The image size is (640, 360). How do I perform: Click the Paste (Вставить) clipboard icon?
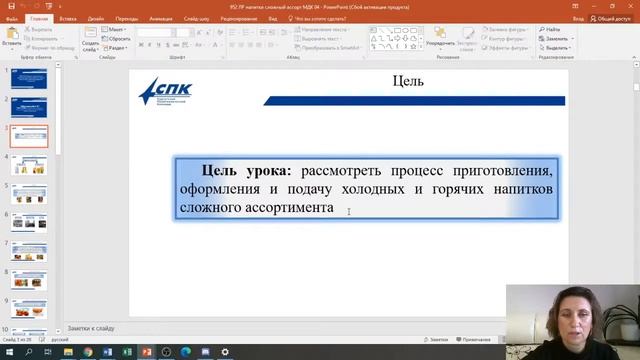point(13,33)
